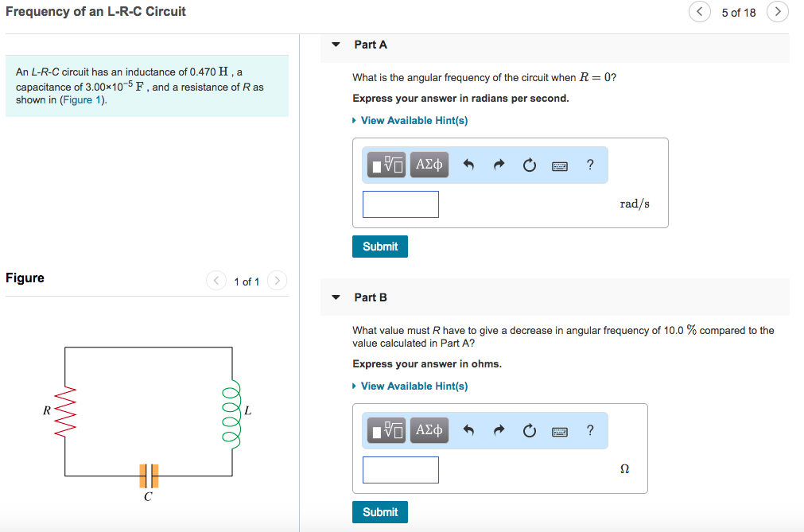The image size is (804, 532).
Task: Click reset icon in Part A toolbar
Action: (x=529, y=165)
